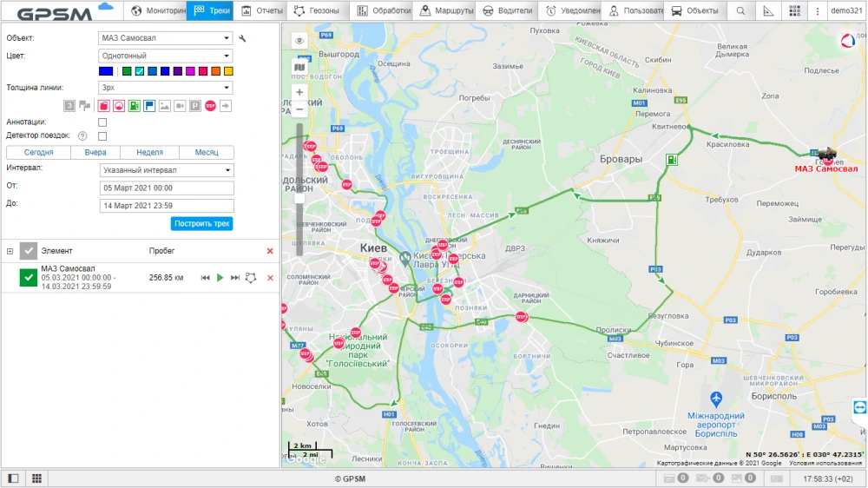Switch to the Отчеты tab

(x=262, y=10)
